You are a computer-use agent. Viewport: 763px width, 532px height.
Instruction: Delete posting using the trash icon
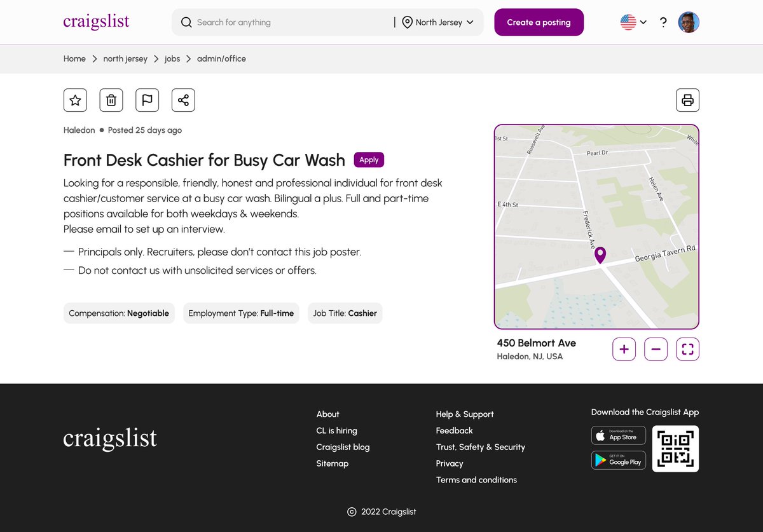[x=111, y=100]
